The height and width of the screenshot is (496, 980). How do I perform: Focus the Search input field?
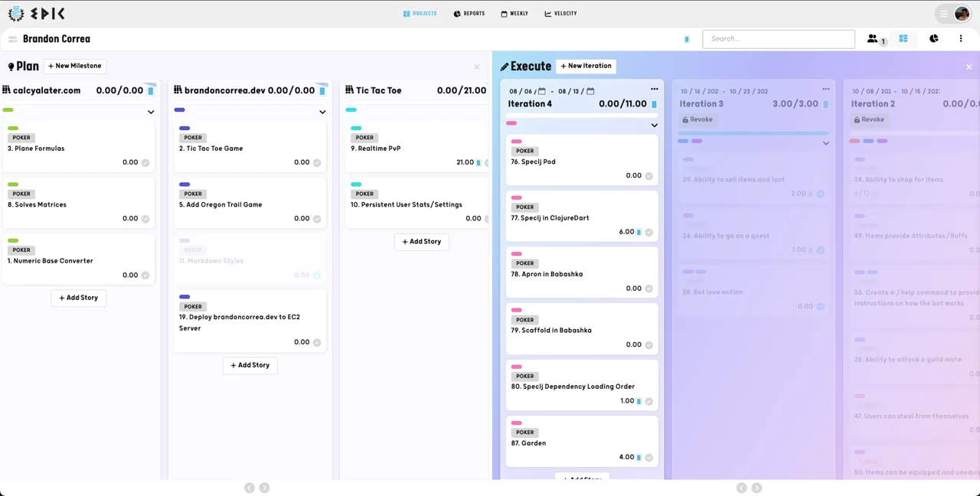[x=779, y=38]
